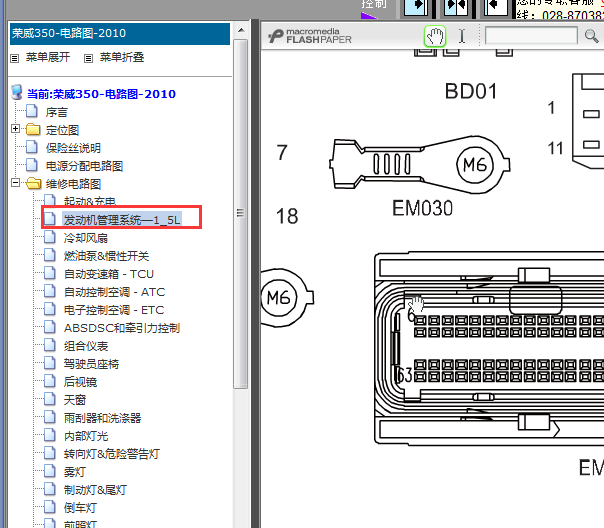Click the open folder icon of 维修电路图
The width and height of the screenshot is (604, 528).
click(34, 183)
